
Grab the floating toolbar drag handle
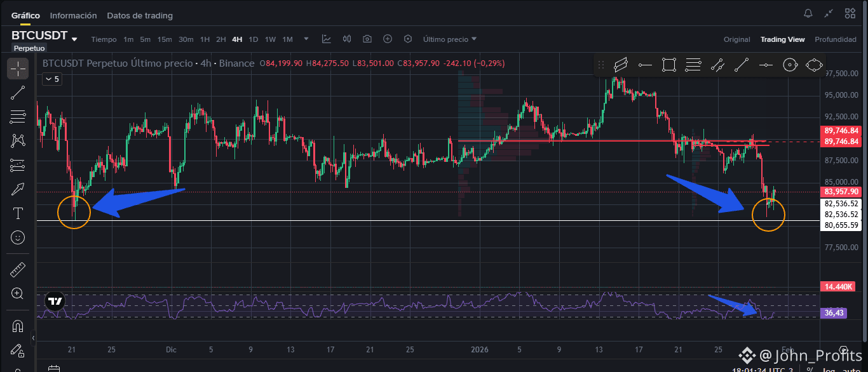tap(601, 64)
